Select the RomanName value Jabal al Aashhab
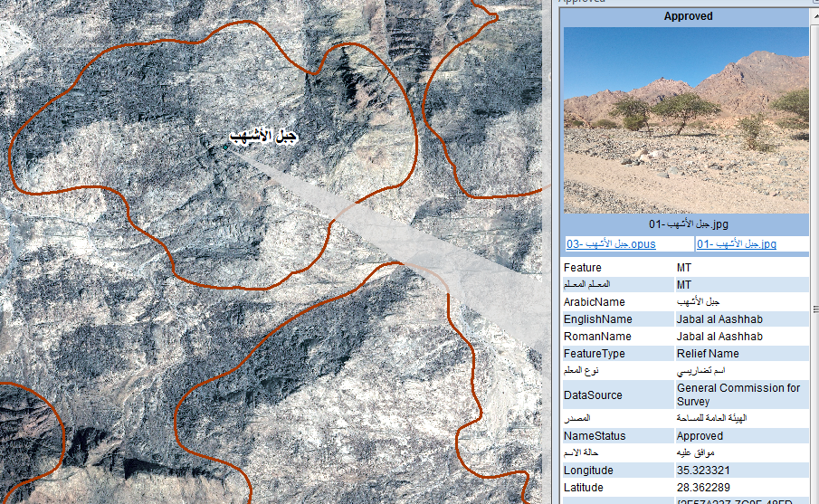The height and width of the screenshot is (504, 819). click(x=719, y=337)
